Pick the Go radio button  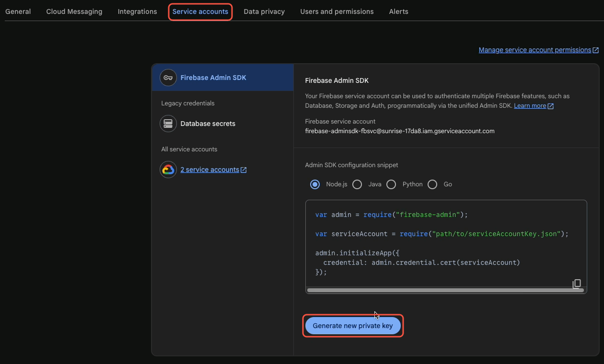[x=432, y=184]
